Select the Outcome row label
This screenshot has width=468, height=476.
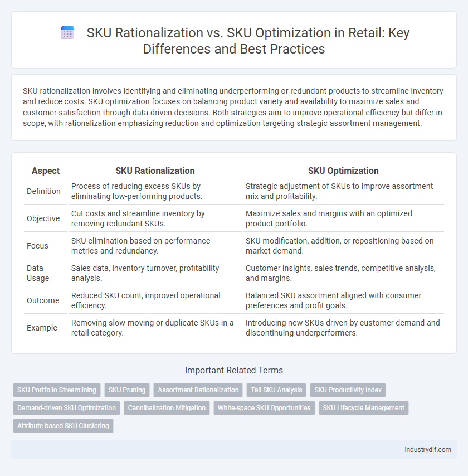click(x=43, y=300)
